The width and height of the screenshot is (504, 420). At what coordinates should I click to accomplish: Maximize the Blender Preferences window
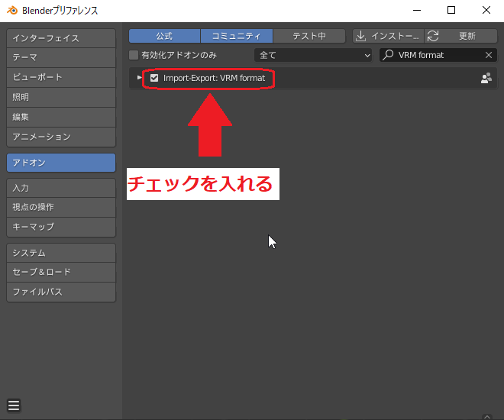click(451, 10)
